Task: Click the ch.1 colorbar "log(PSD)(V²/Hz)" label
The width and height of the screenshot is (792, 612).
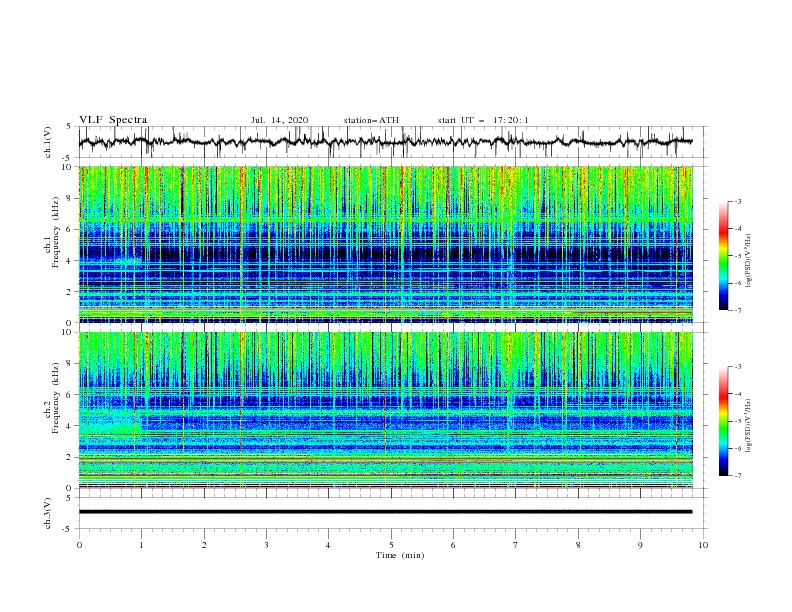Action: click(x=749, y=261)
